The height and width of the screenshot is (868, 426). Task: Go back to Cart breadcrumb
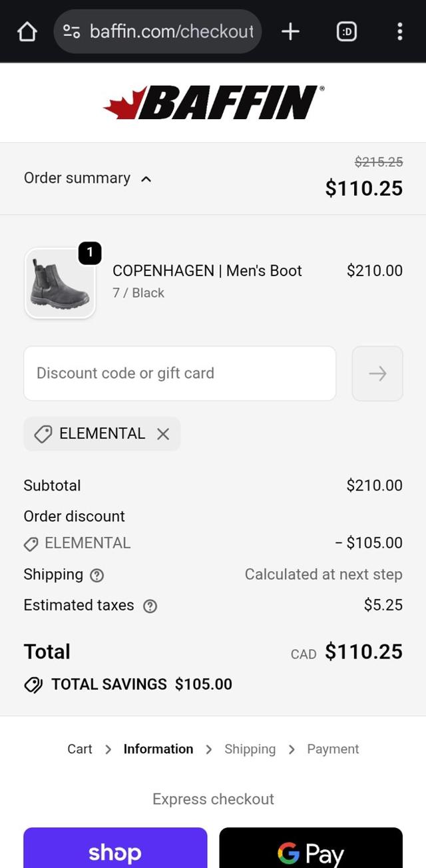point(80,749)
